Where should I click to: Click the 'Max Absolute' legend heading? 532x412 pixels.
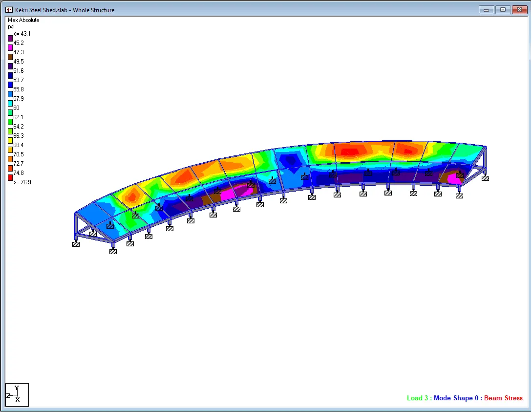[23, 20]
